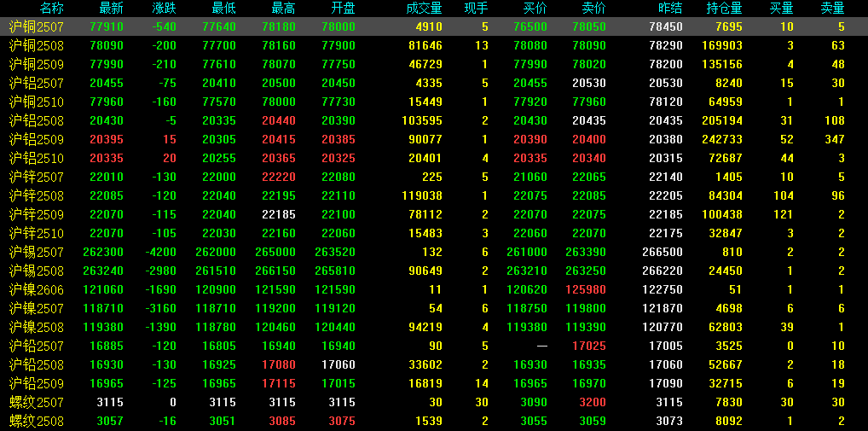This screenshot has height=431, width=868.
Task: Select the 沪铜2509 contract name
Action: [x=37, y=64]
